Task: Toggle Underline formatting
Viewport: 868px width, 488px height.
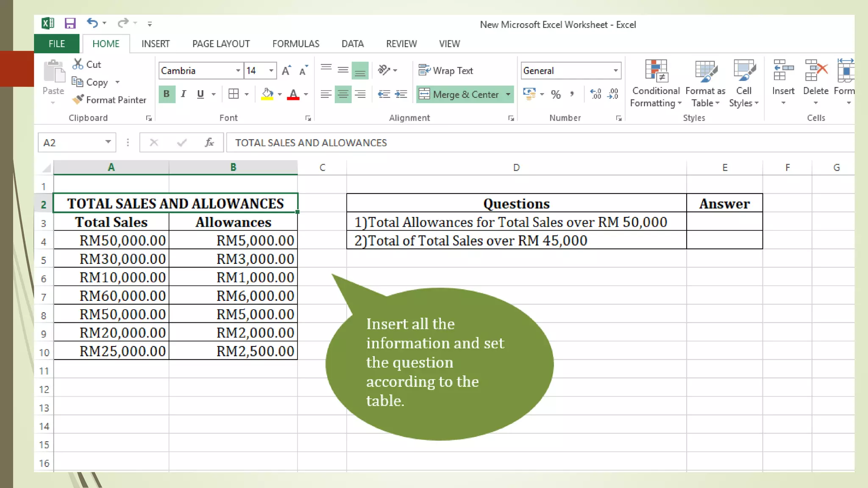Action: pos(200,94)
